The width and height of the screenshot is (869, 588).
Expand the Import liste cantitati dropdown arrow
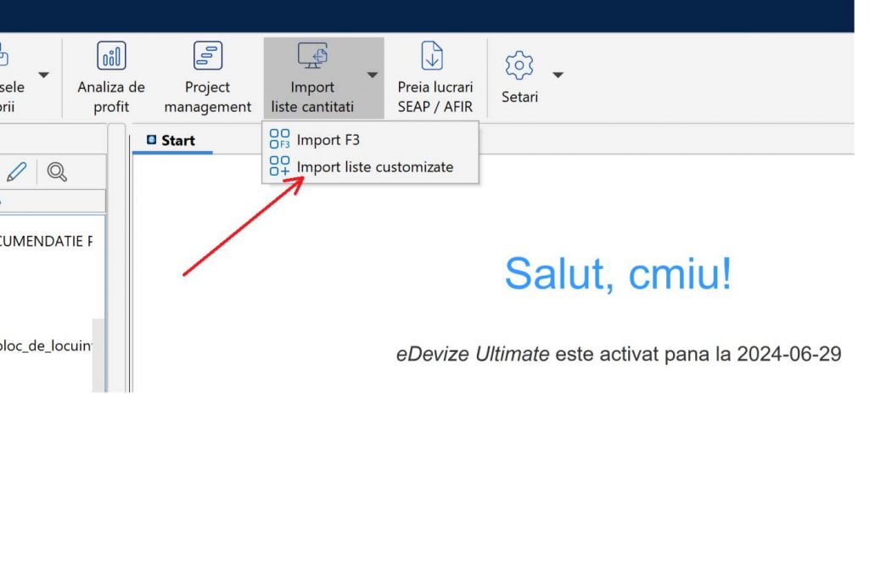pyautogui.click(x=373, y=75)
